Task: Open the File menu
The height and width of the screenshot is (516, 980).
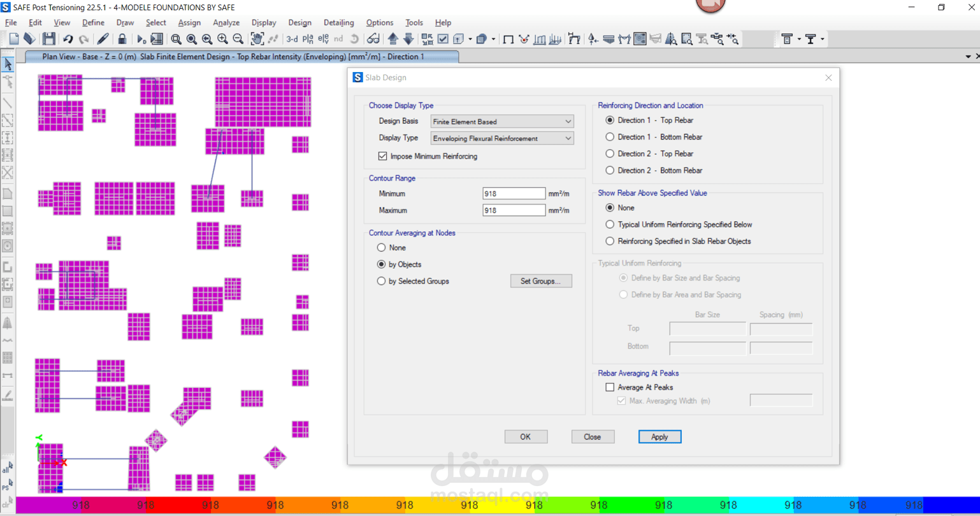Action: (11, 22)
